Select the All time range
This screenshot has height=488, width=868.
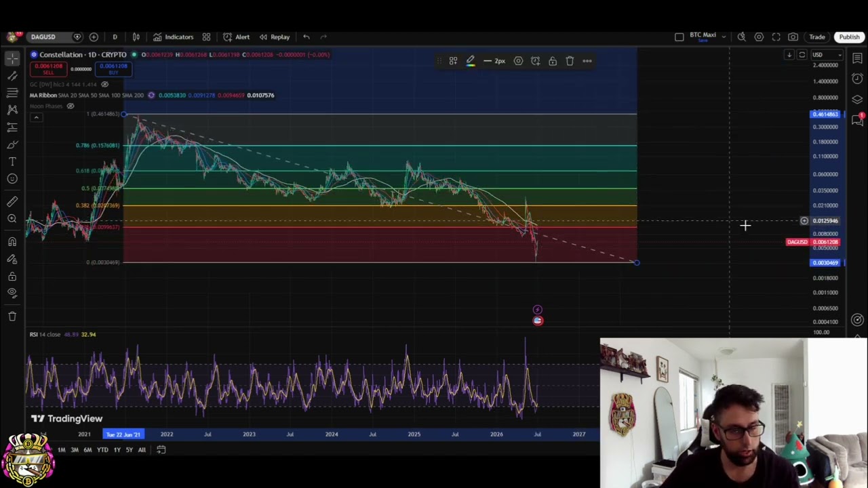(142, 449)
